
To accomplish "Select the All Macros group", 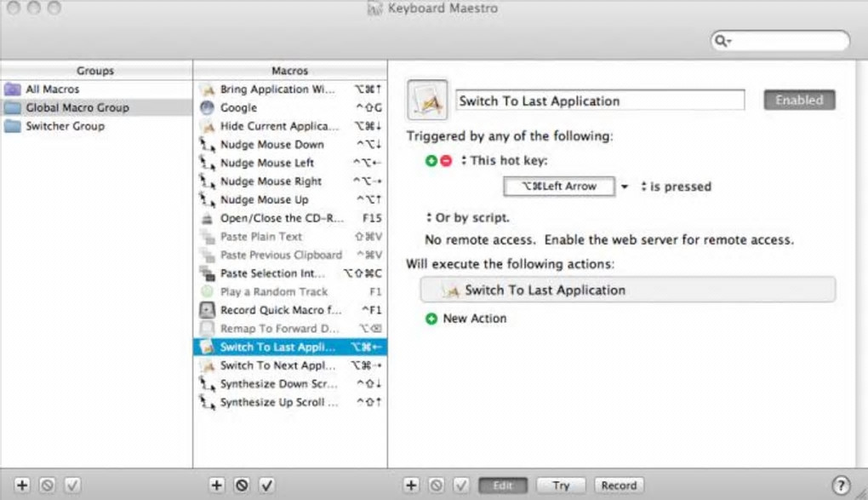I will (96, 89).
